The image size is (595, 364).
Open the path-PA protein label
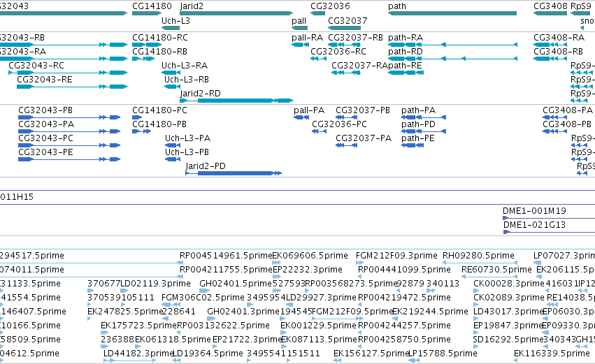419,110
